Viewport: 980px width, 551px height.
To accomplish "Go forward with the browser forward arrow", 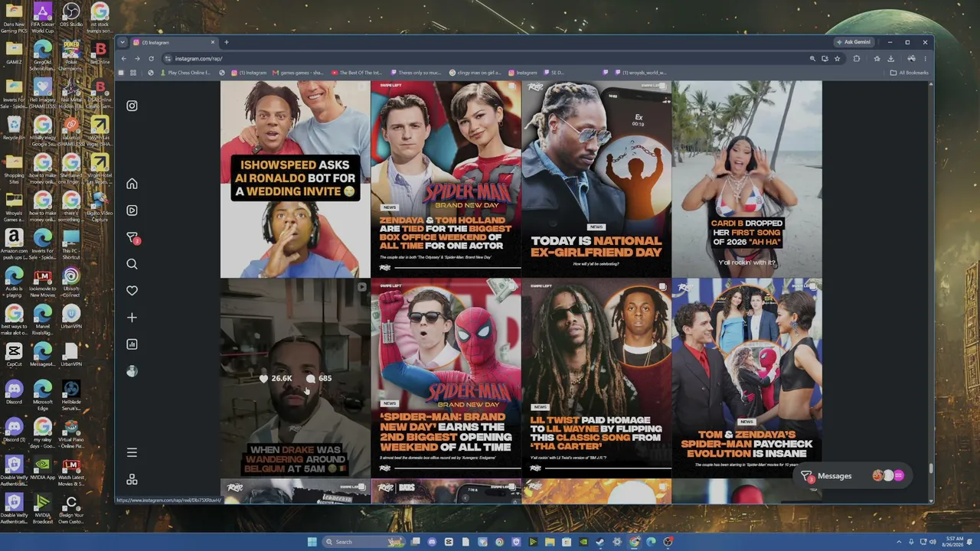I will (x=137, y=59).
